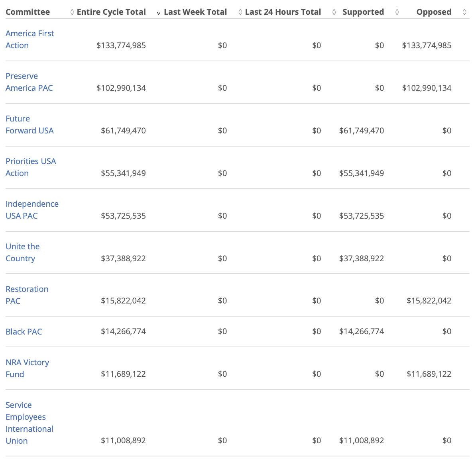Image resolution: width=476 pixels, height=462 pixels.
Task: Select Unite the Country's $37,388,922 Supported value
Action: [362, 258]
